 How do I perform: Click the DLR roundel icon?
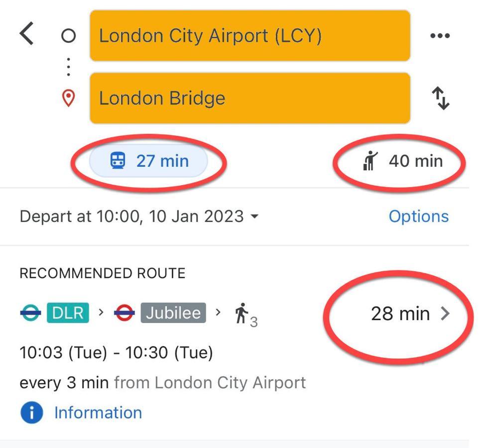31,313
